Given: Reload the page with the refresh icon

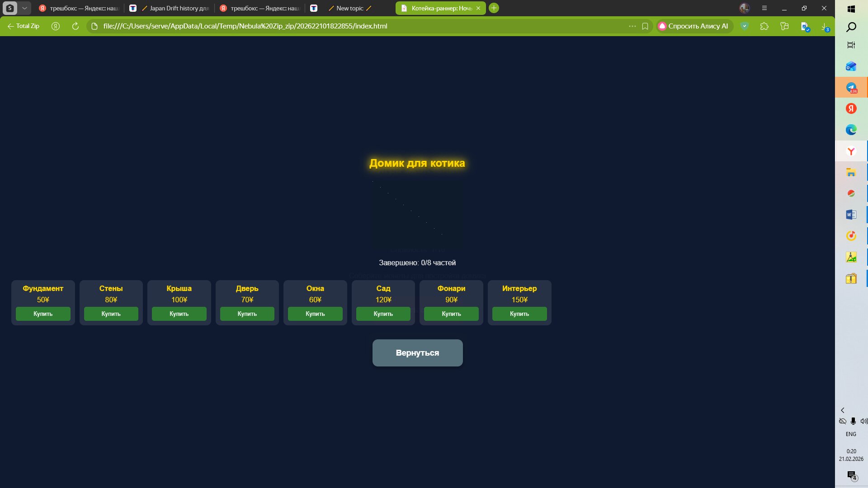Looking at the screenshot, I should coord(75,26).
